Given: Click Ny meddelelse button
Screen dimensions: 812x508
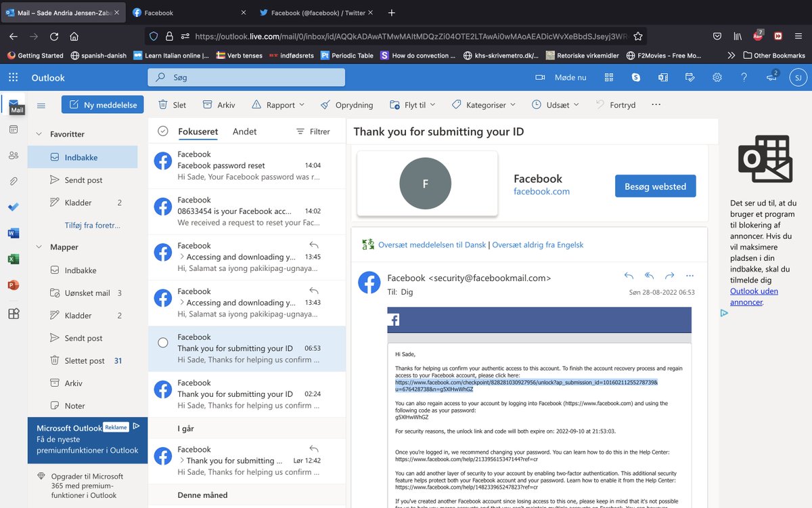Looking at the screenshot, I should [102, 105].
